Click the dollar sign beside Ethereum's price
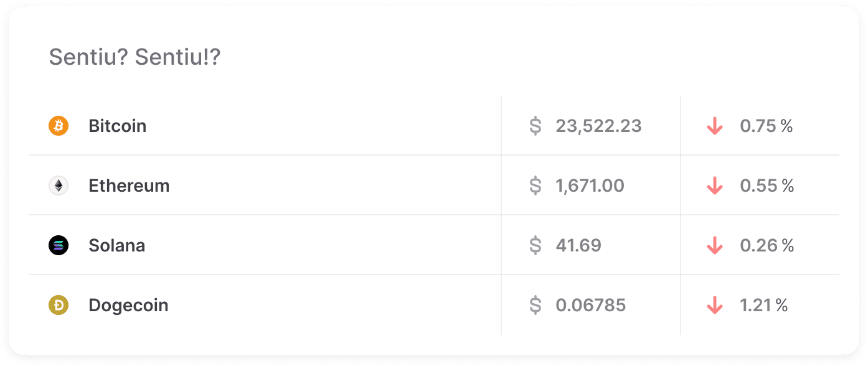The width and height of the screenshot is (868, 366). [534, 185]
